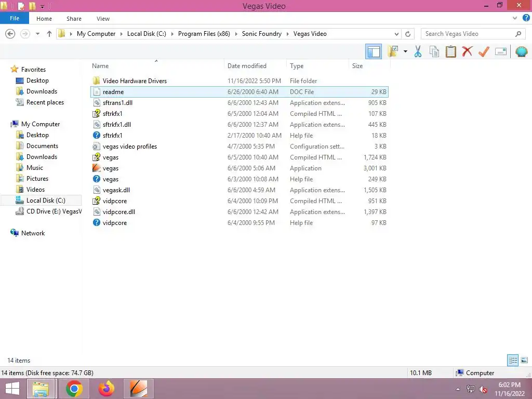Screen dimensions: 532x399
Task: Open Favorites in the navigation pane
Action: pyautogui.click(x=33, y=69)
